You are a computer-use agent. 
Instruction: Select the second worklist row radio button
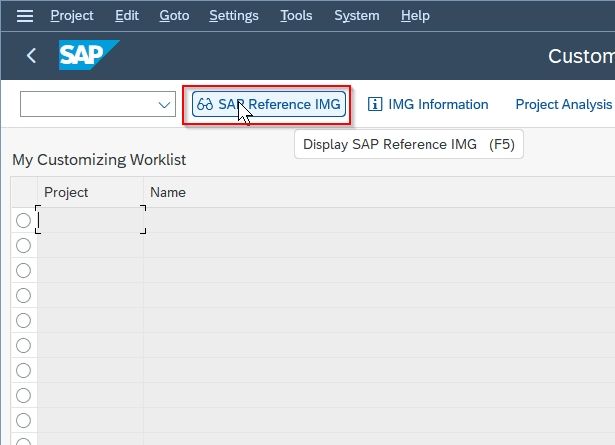(24, 245)
